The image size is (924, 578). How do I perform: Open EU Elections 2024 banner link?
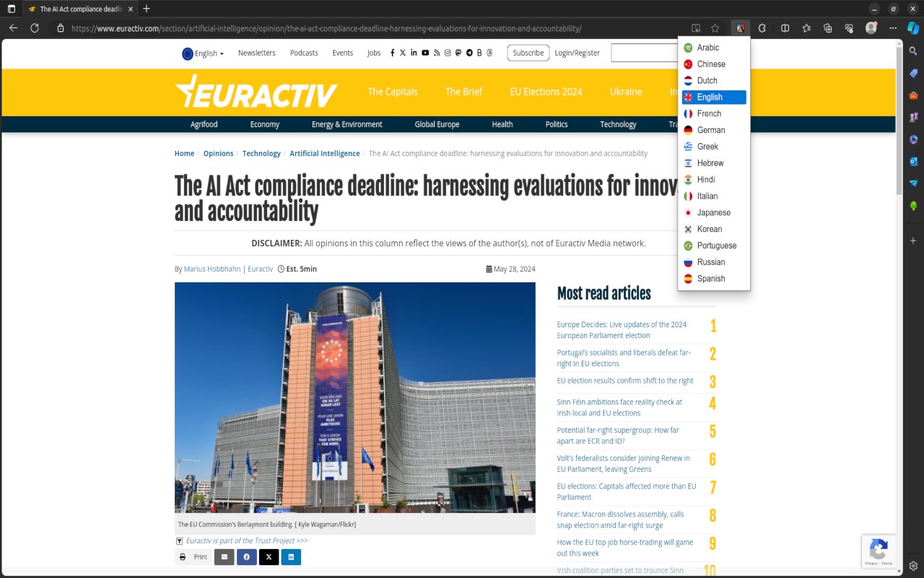pos(546,92)
